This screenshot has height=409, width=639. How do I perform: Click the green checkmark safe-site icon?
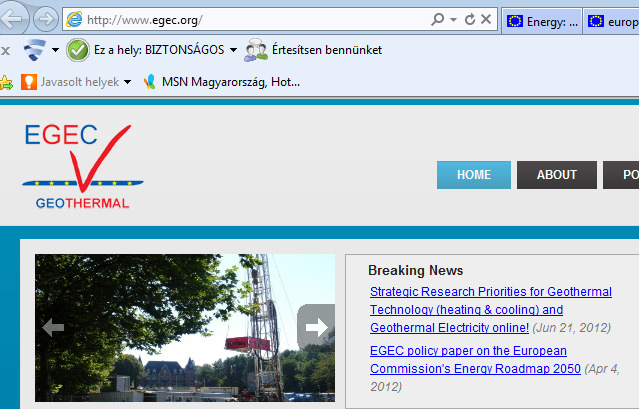pyautogui.click(x=78, y=50)
